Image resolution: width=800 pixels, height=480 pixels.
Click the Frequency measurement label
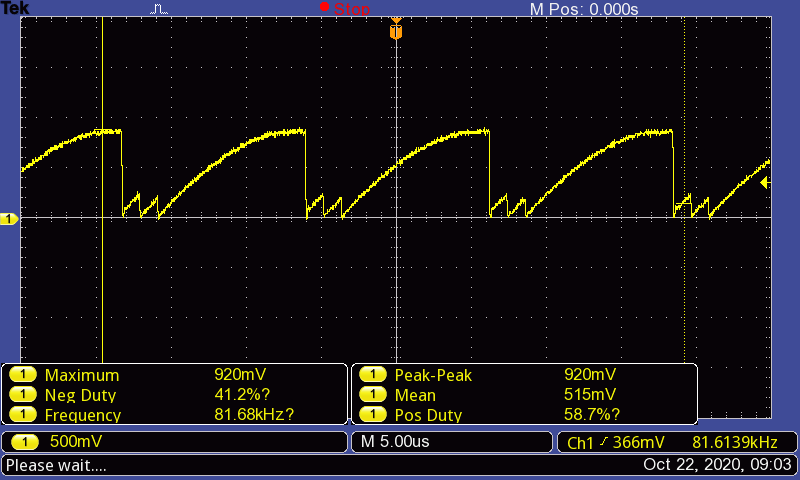click(83, 415)
